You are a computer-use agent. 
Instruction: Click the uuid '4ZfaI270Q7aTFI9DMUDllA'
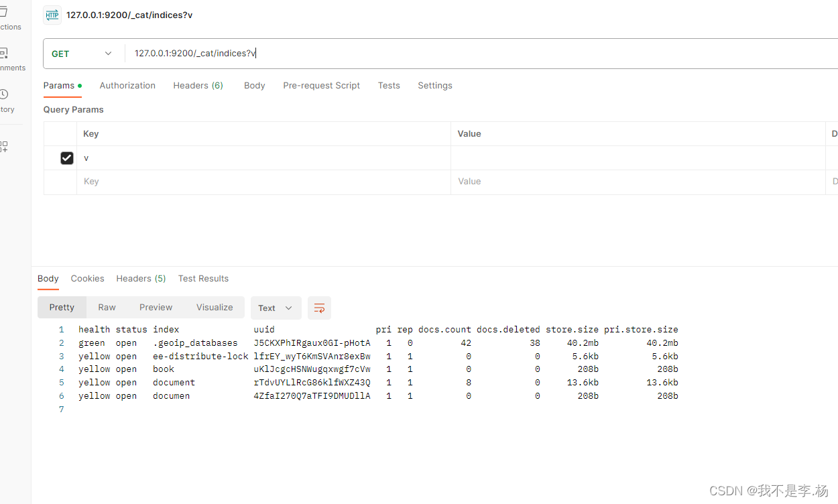[x=312, y=396]
